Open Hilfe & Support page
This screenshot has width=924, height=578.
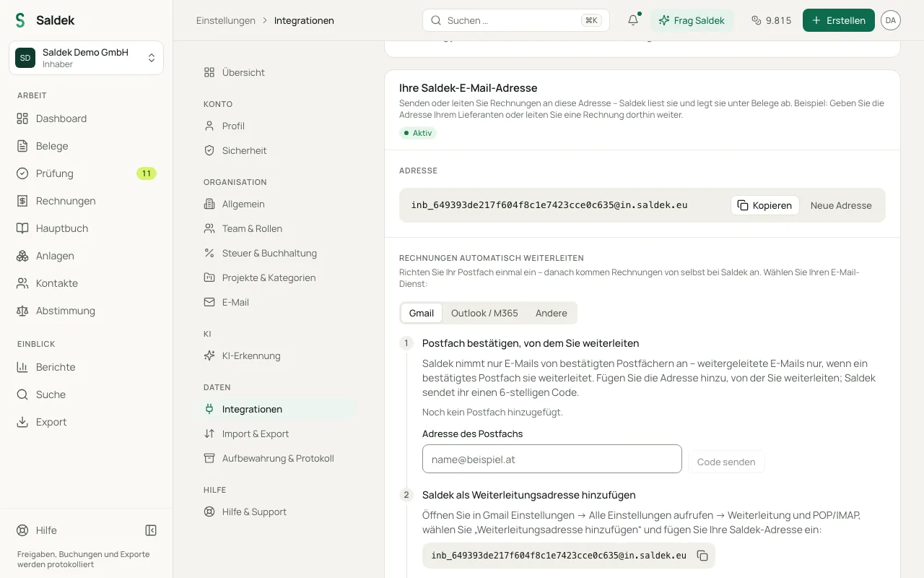(x=276, y=512)
